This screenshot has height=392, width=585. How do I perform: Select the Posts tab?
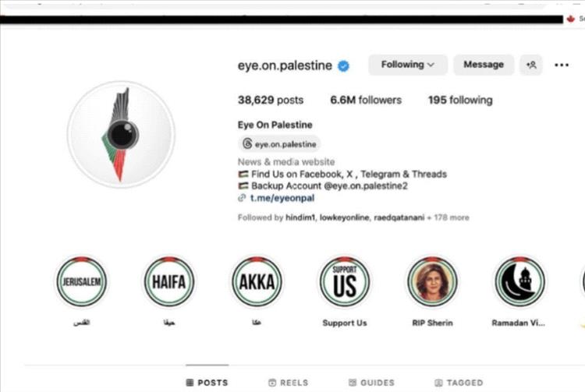207,383
